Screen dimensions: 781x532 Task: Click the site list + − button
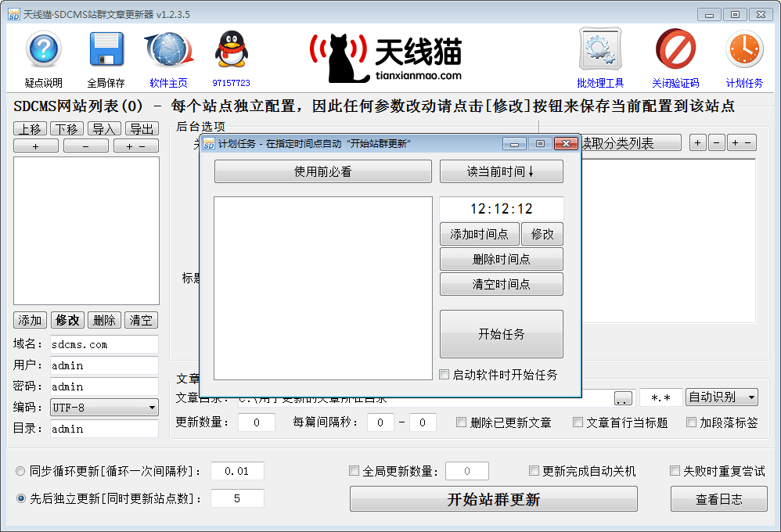pyautogui.click(x=136, y=146)
